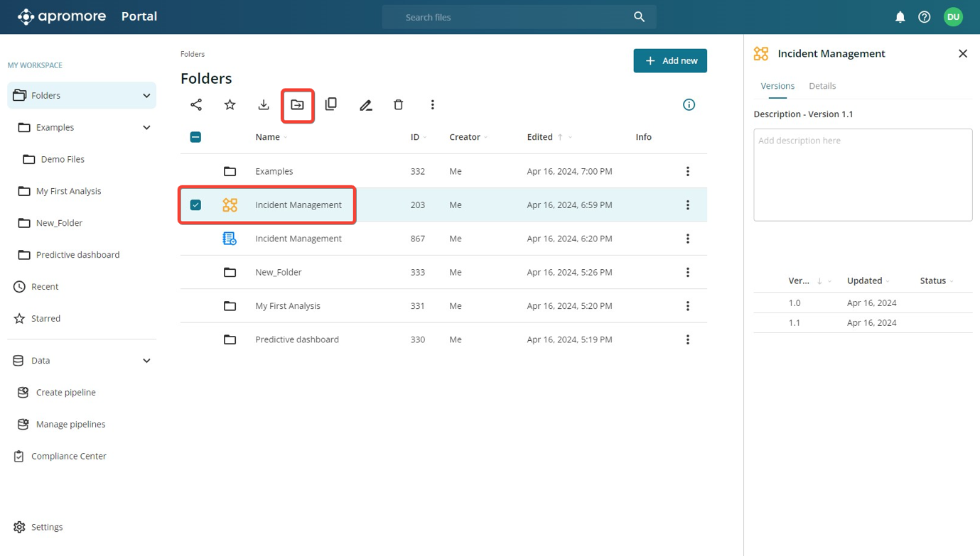Star the selected file via toolbar
980x556 pixels.
coord(230,105)
